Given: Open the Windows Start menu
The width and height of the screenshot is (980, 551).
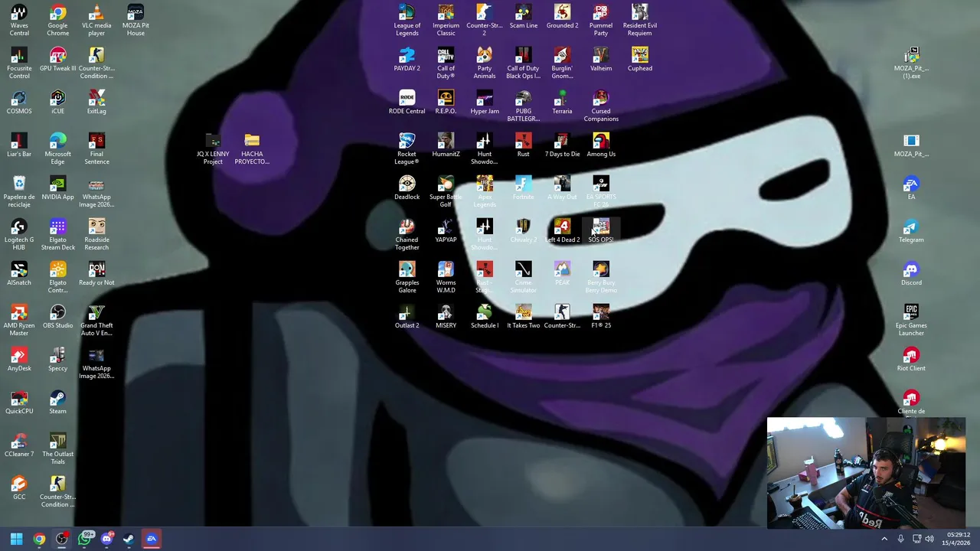Looking at the screenshot, I should tap(16, 539).
